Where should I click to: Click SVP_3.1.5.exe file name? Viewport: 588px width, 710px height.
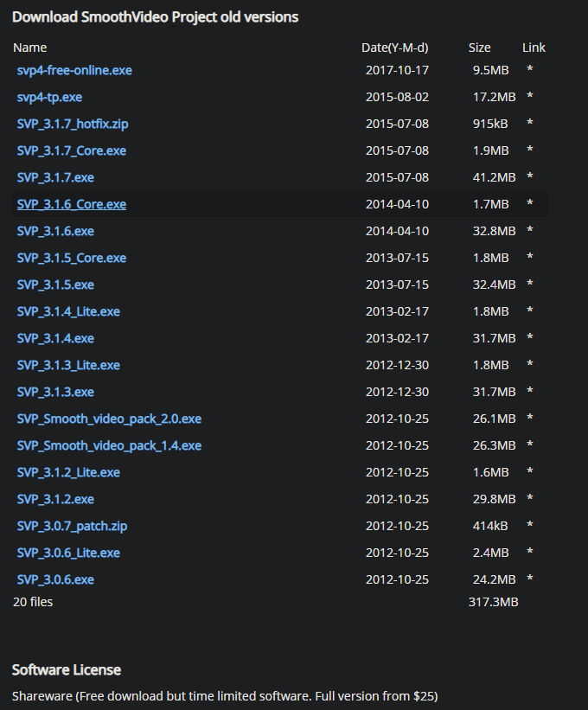pos(55,285)
